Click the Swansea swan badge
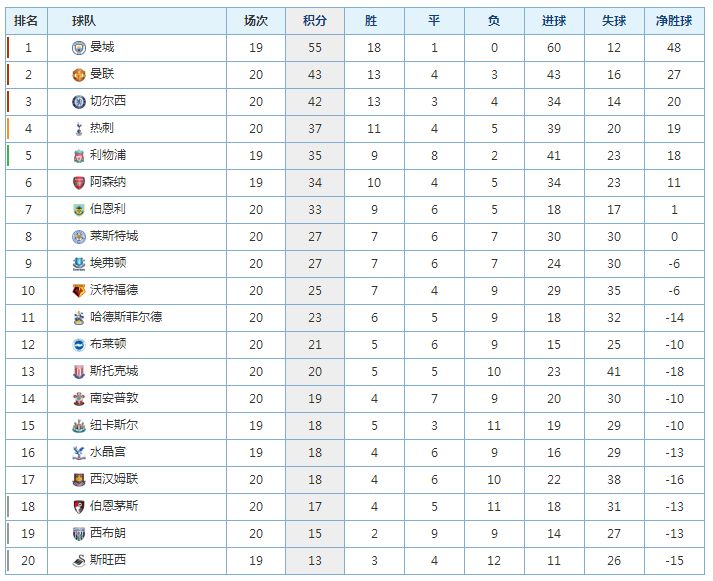713x581 pixels. (x=79, y=561)
